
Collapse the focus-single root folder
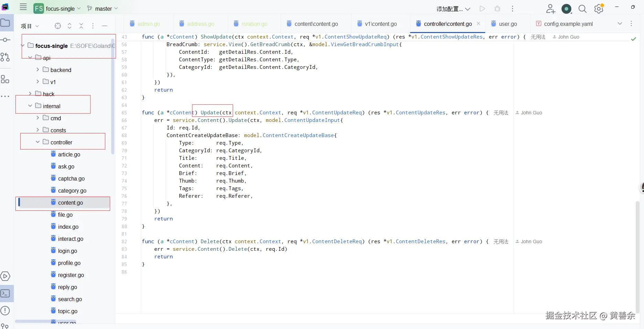pos(23,45)
